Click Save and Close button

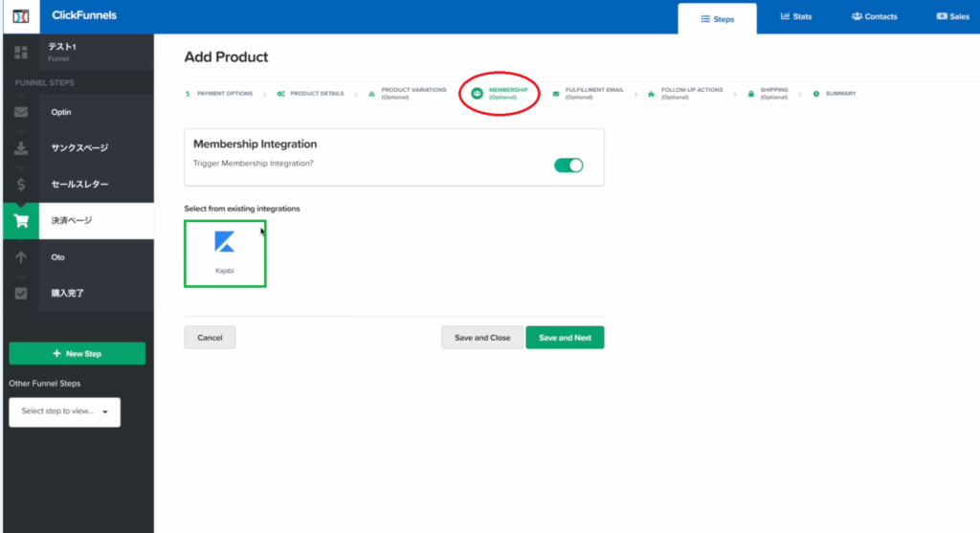[x=482, y=338]
